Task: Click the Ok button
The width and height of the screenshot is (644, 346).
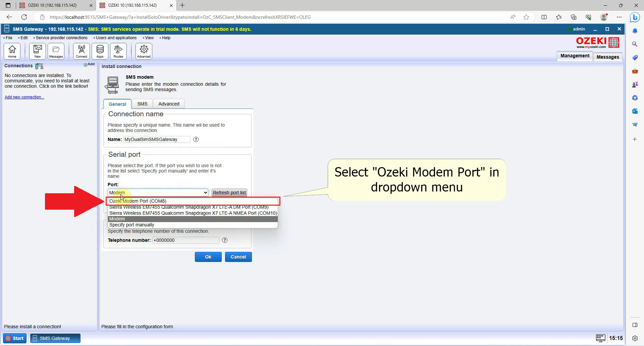Action: tap(208, 257)
